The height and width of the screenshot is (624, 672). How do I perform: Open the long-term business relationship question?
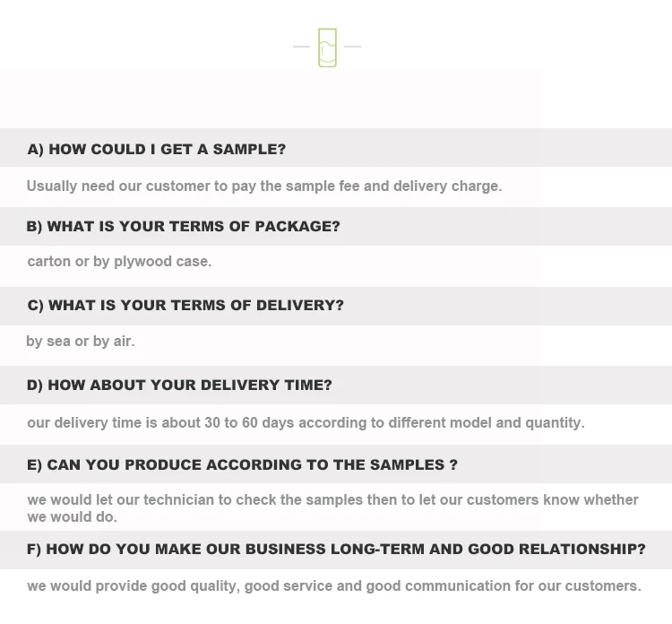336,550
